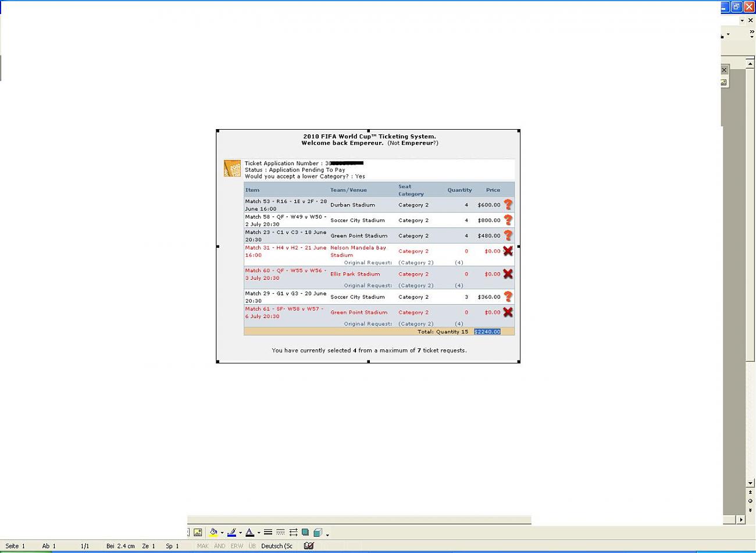Expand the Line Color dropdown arrow
Image resolution: width=756 pixels, height=553 pixels.
coord(240,533)
